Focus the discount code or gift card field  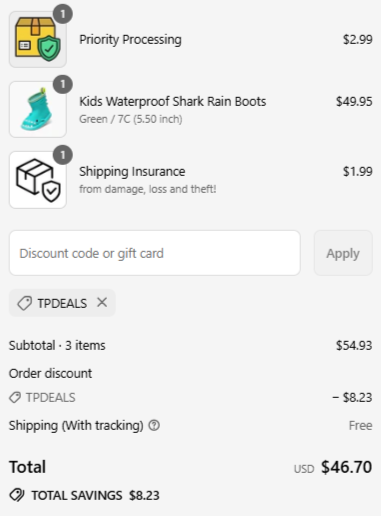point(155,253)
